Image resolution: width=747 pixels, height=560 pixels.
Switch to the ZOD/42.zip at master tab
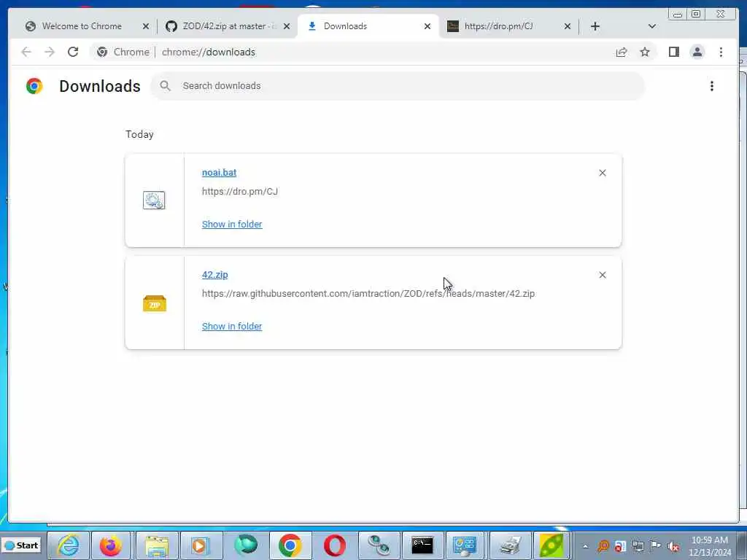pos(223,26)
